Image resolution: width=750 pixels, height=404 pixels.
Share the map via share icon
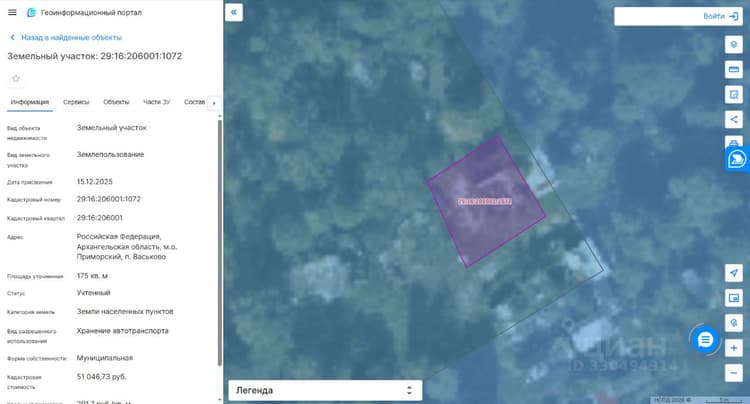tap(734, 119)
